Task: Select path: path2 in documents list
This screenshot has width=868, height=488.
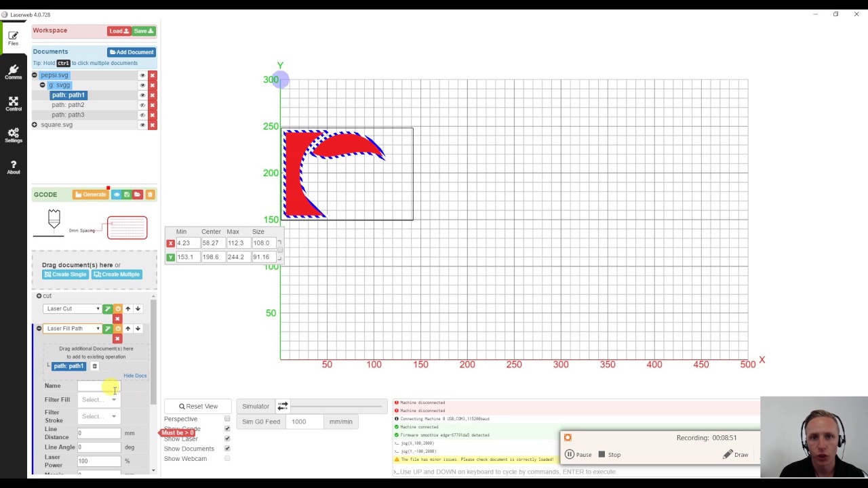Action: point(68,105)
